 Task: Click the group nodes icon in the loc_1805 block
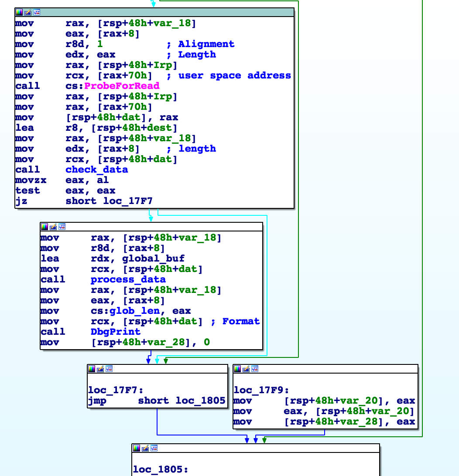pos(154,448)
